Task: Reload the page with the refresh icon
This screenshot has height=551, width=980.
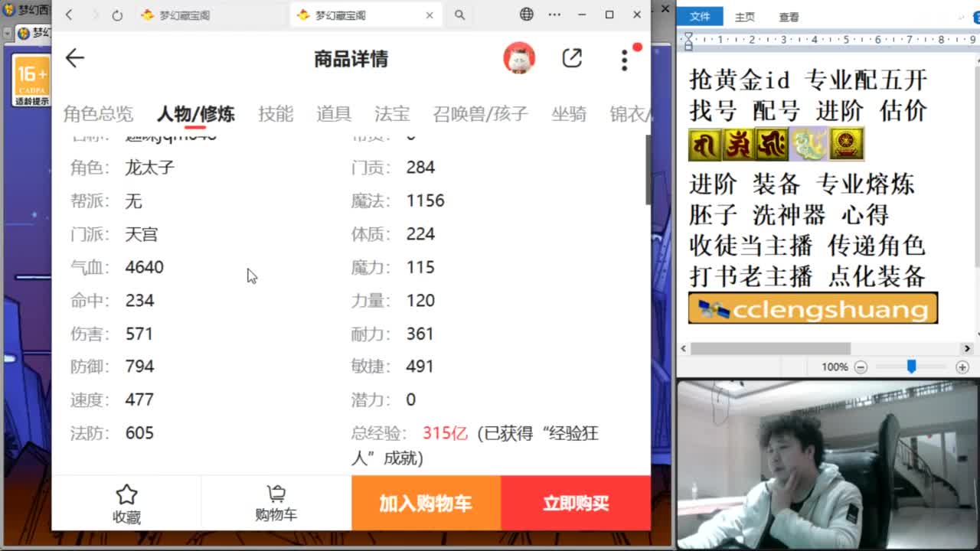Action: point(117,15)
